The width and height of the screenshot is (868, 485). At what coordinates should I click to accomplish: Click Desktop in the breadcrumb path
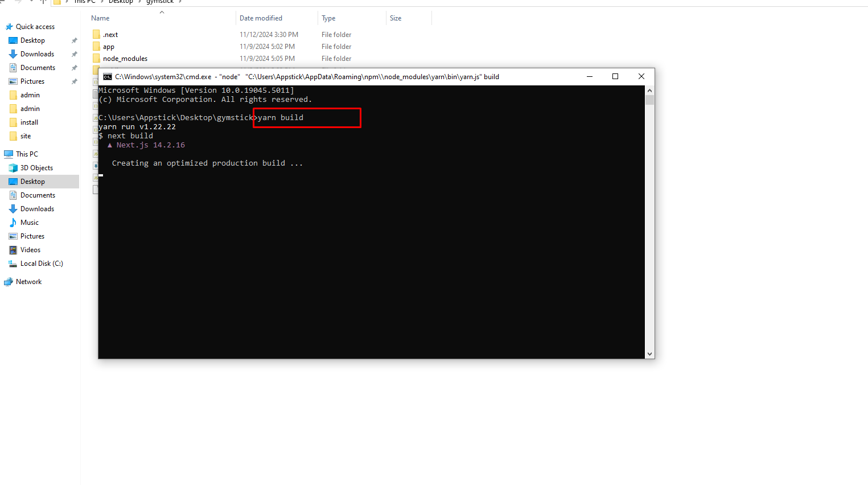tap(121, 2)
